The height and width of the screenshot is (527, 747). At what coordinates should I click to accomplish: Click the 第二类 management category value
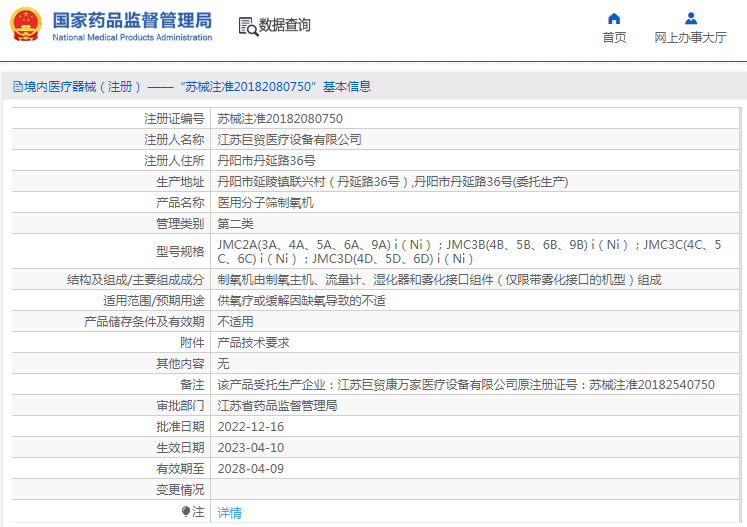point(236,223)
